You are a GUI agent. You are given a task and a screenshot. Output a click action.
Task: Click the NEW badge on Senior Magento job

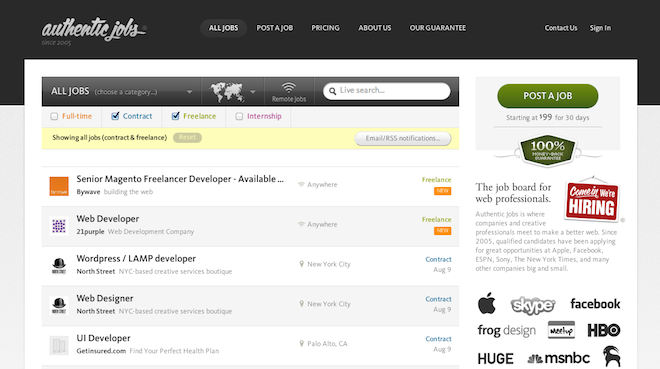(x=442, y=191)
